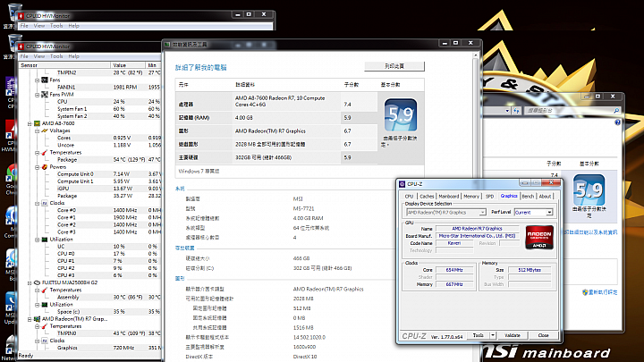The width and height of the screenshot is (644, 362).
Task: Click the Sensor column header in HWMonitor
Action: [x=64, y=65]
